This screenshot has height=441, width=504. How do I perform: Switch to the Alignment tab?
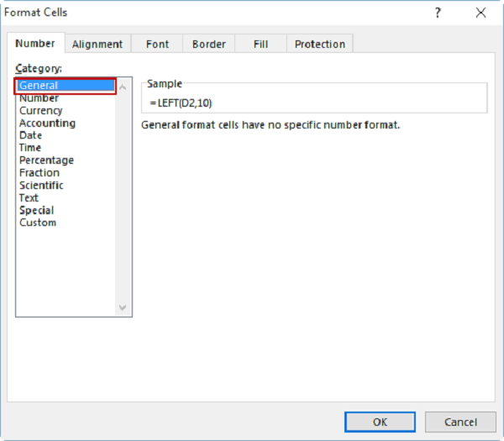pos(97,45)
